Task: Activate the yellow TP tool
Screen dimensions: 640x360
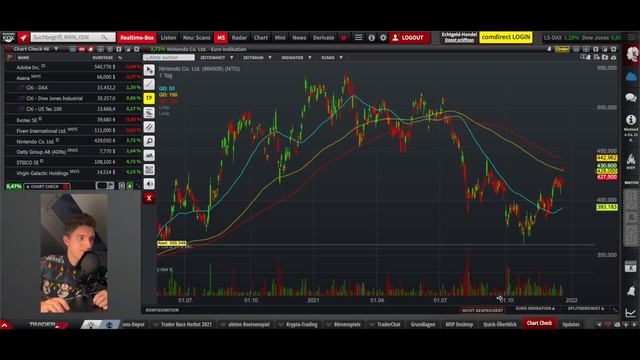Action: (x=149, y=98)
